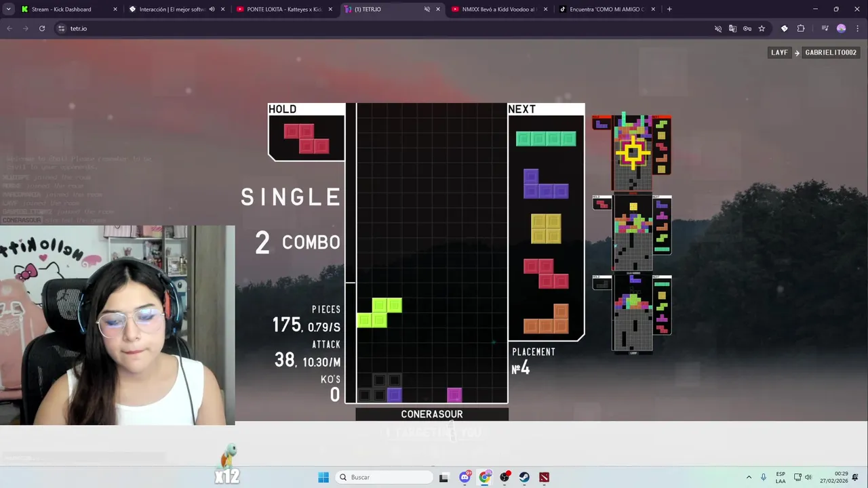The image size is (868, 488).
Task: Click the CONERASOUR player name
Action: 432,414
